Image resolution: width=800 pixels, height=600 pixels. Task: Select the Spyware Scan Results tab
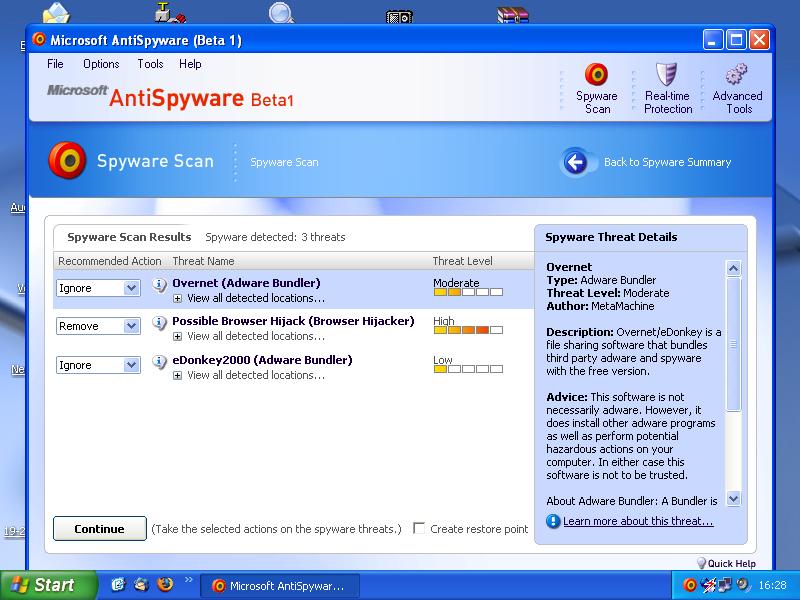click(129, 237)
